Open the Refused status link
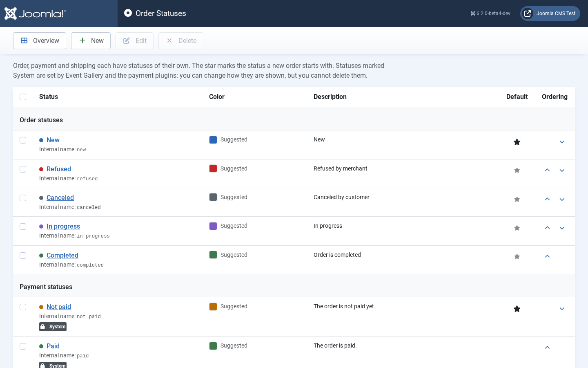The image size is (588, 368). coord(59,169)
